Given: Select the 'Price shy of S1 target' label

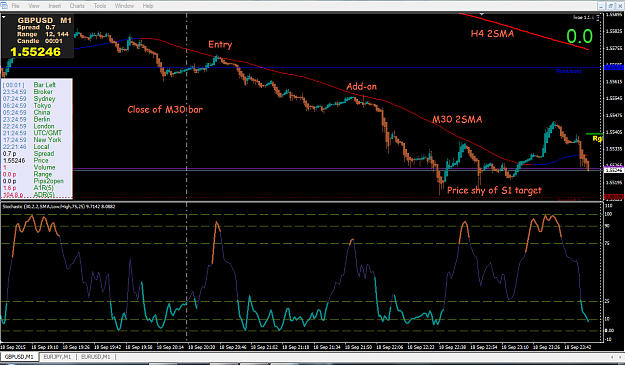Looking at the screenshot, I should (x=494, y=190).
